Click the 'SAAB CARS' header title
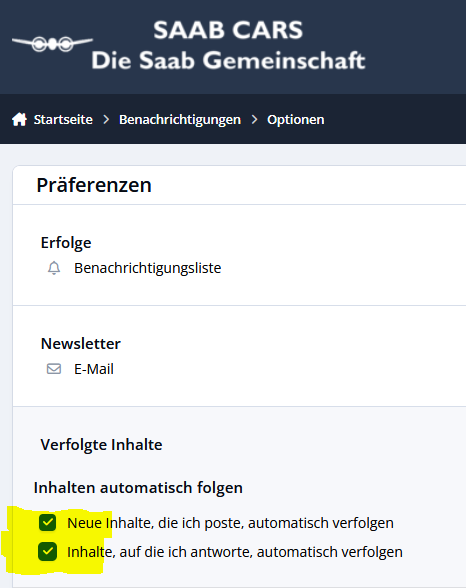The height and width of the screenshot is (588, 466). (228, 30)
